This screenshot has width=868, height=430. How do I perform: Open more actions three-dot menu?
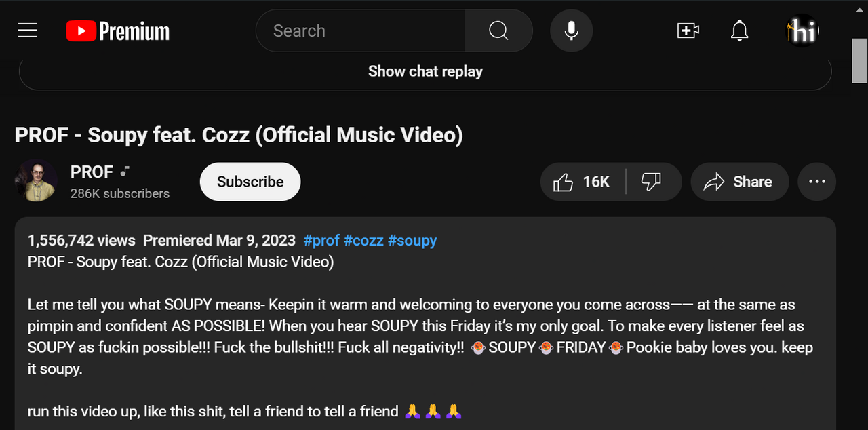[817, 182]
